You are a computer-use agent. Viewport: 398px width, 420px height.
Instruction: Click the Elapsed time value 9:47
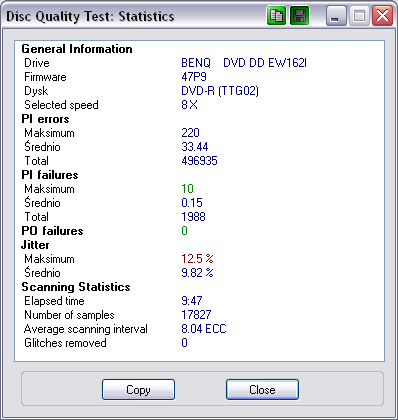(192, 301)
